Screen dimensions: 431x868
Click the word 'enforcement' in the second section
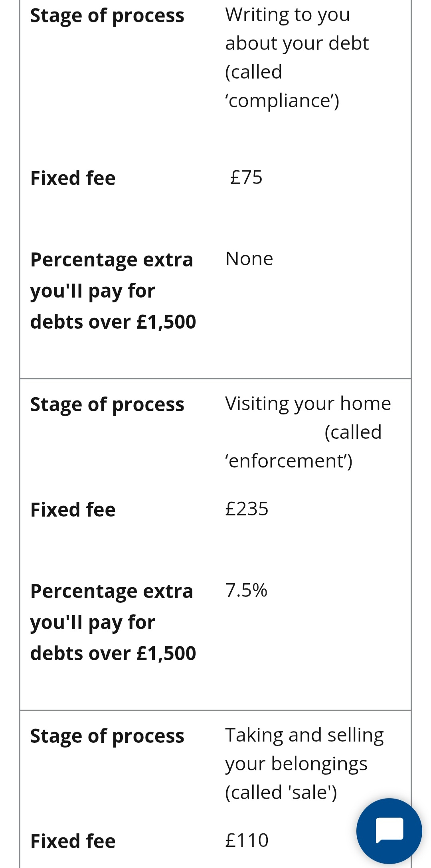(288, 461)
